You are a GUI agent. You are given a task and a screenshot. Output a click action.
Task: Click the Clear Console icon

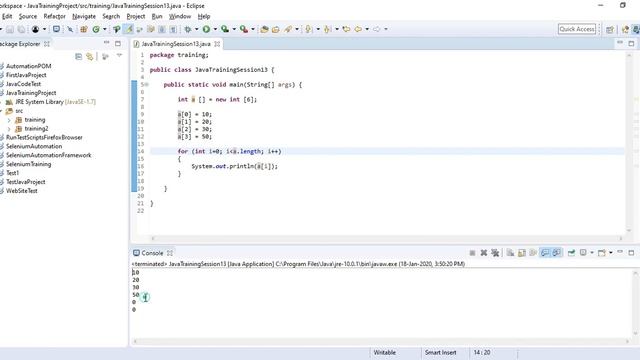point(510,253)
